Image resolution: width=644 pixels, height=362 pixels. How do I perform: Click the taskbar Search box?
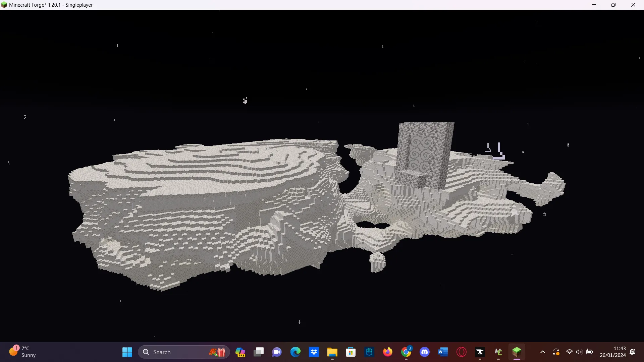pyautogui.click(x=184, y=352)
